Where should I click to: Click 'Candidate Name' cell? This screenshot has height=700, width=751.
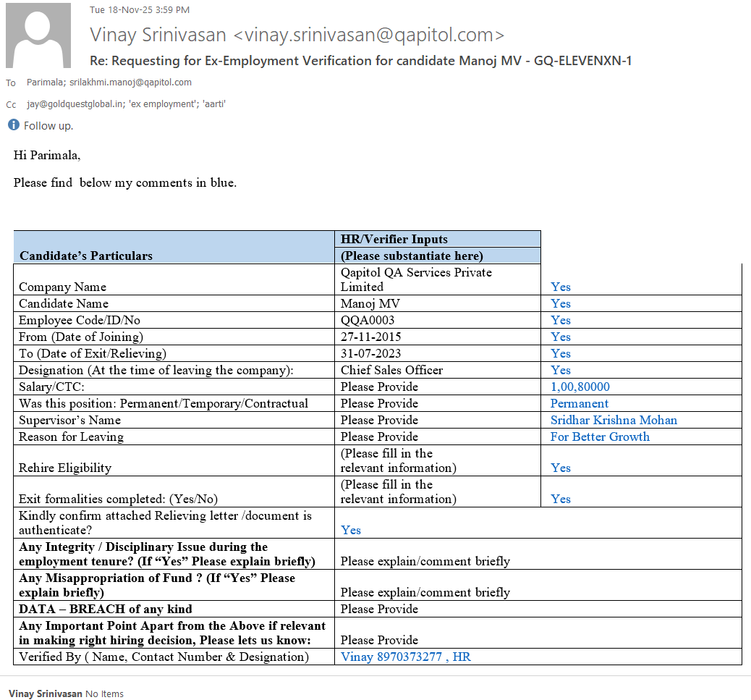[x=174, y=303]
